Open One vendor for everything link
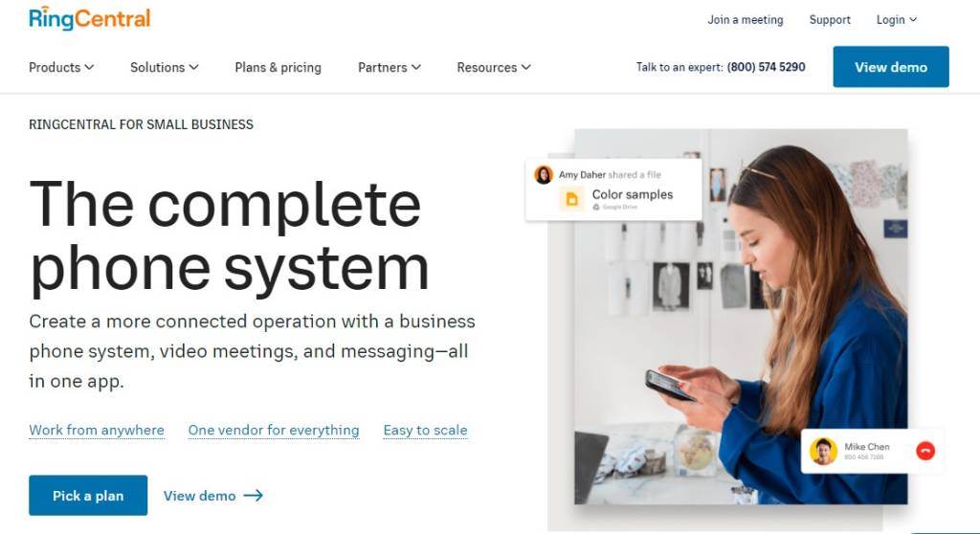The width and height of the screenshot is (980, 534). tap(274, 431)
